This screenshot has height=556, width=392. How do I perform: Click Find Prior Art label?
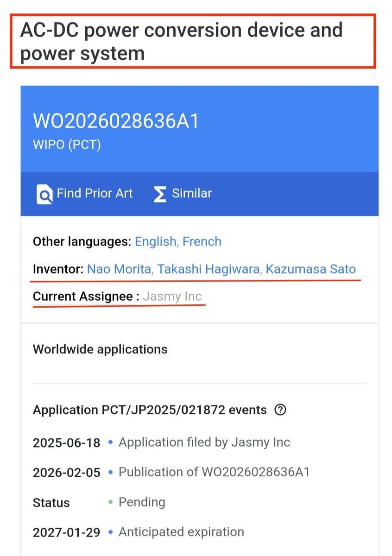[x=95, y=193]
